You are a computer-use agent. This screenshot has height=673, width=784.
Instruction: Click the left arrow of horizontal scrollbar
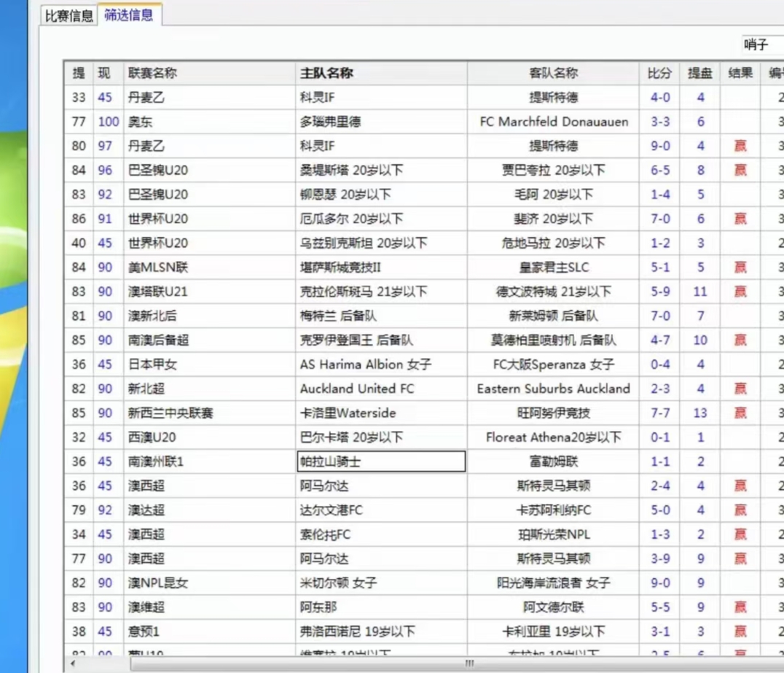point(71,664)
